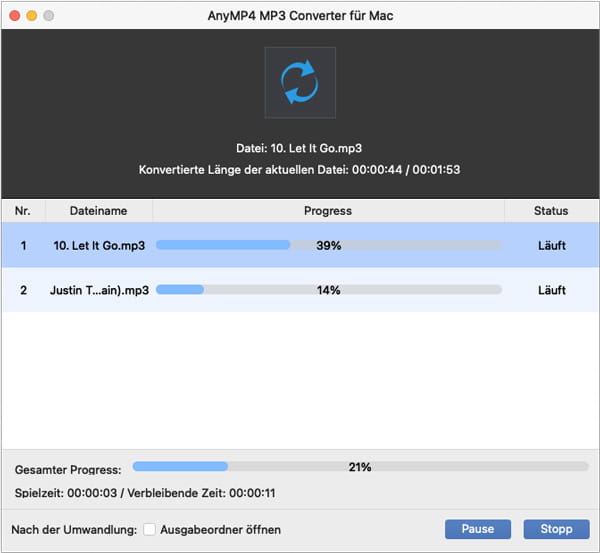The image size is (600, 553).
Task: Sort by Dateiname column header
Action: coord(98,211)
